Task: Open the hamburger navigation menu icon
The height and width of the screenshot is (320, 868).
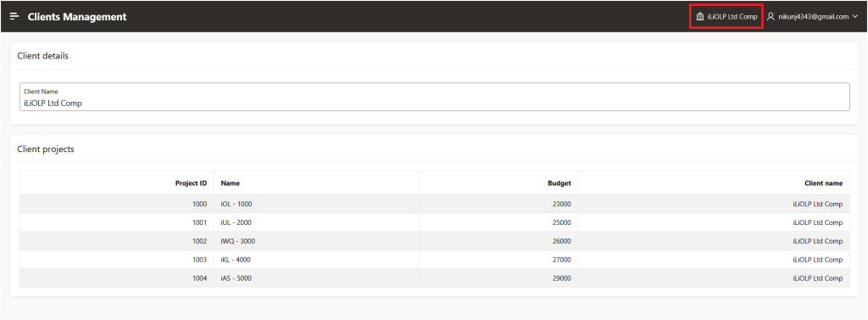Action: tap(14, 17)
